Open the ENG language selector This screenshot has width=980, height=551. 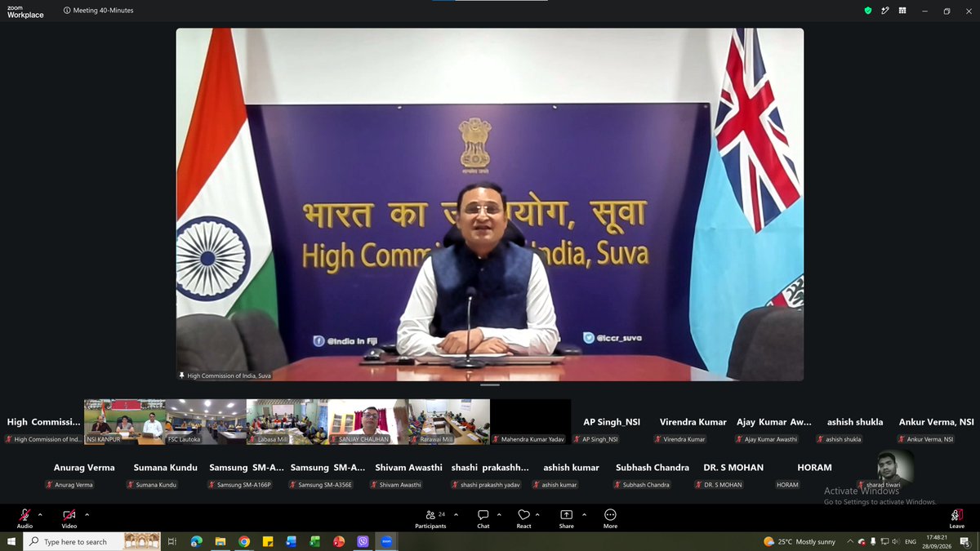tap(911, 541)
